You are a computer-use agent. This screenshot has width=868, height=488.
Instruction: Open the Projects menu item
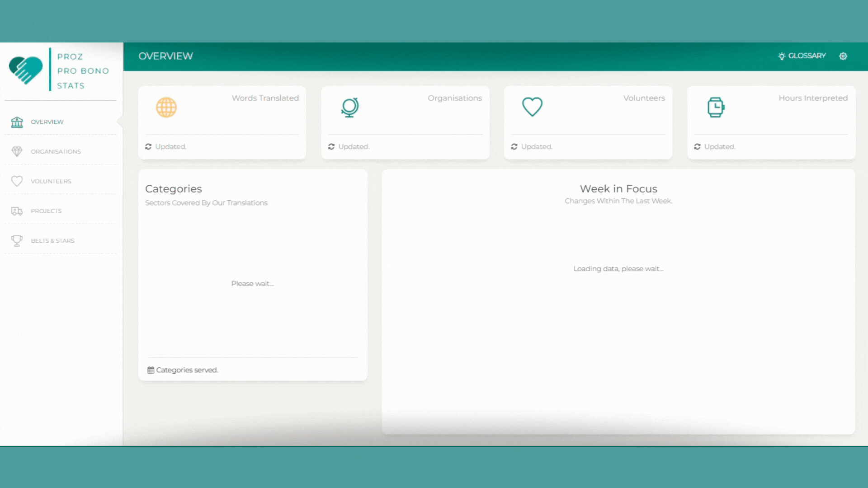[x=46, y=211]
